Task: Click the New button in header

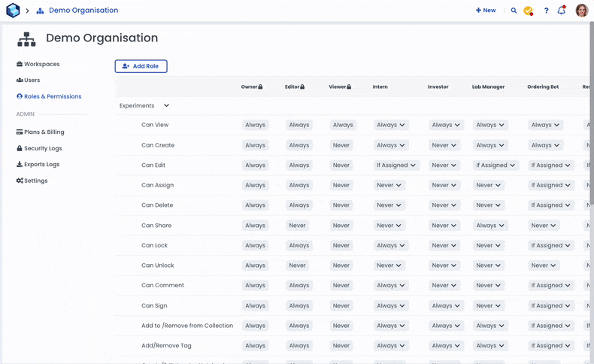Action: pyautogui.click(x=486, y=11)
